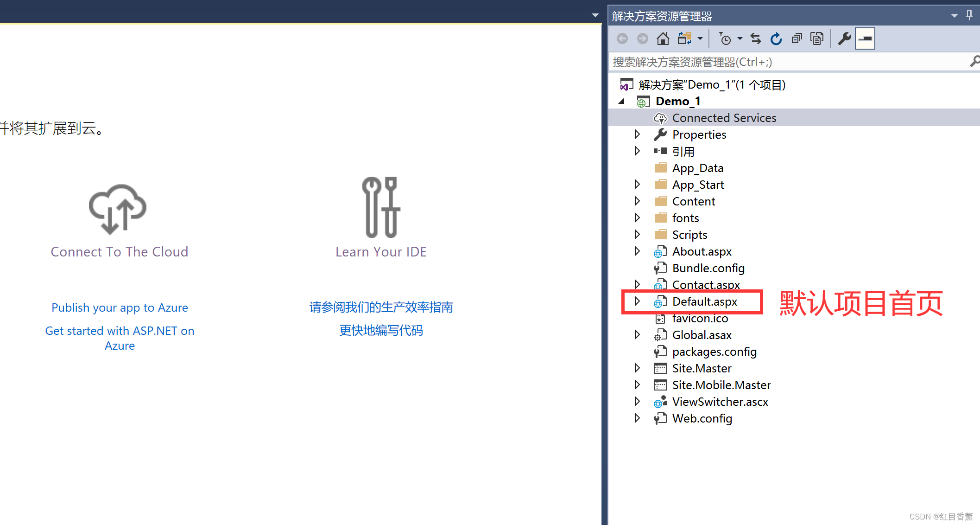Viewport: 980px width, 525px height.
Task: Click the Collapse All icon
Action: (797, 38)
